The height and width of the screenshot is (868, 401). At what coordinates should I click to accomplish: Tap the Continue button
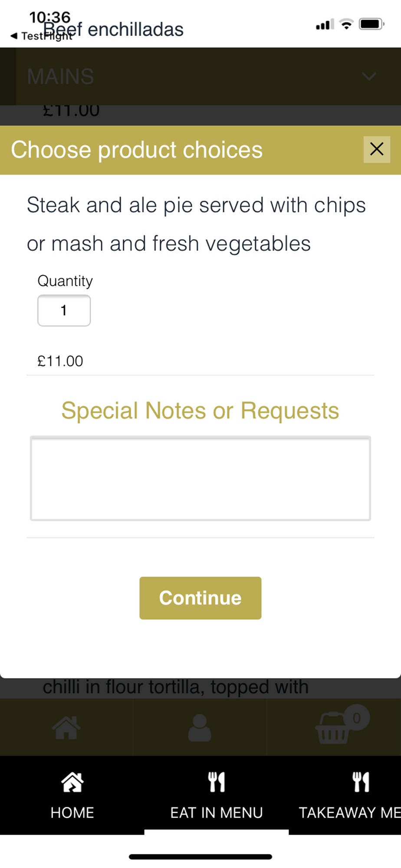pos(200,598)
